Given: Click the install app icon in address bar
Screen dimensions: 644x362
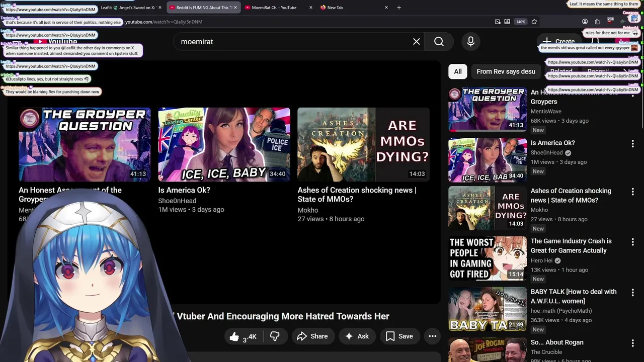Looking at the screenshot, I should click(x=507, y=22).
